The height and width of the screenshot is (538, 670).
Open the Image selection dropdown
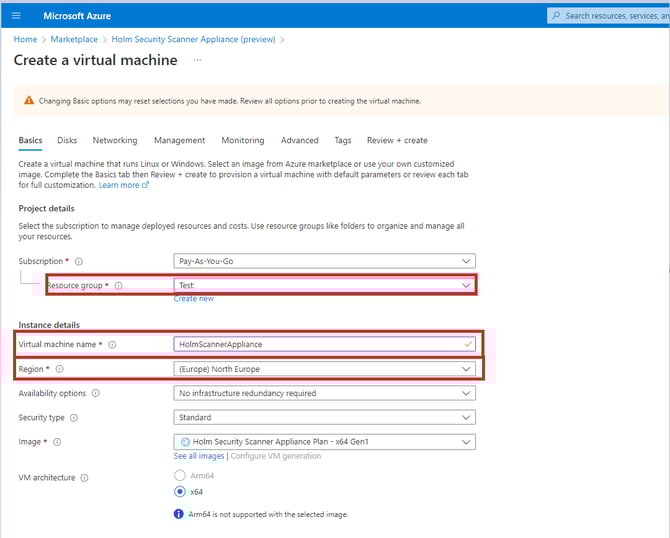pos(324,442)
